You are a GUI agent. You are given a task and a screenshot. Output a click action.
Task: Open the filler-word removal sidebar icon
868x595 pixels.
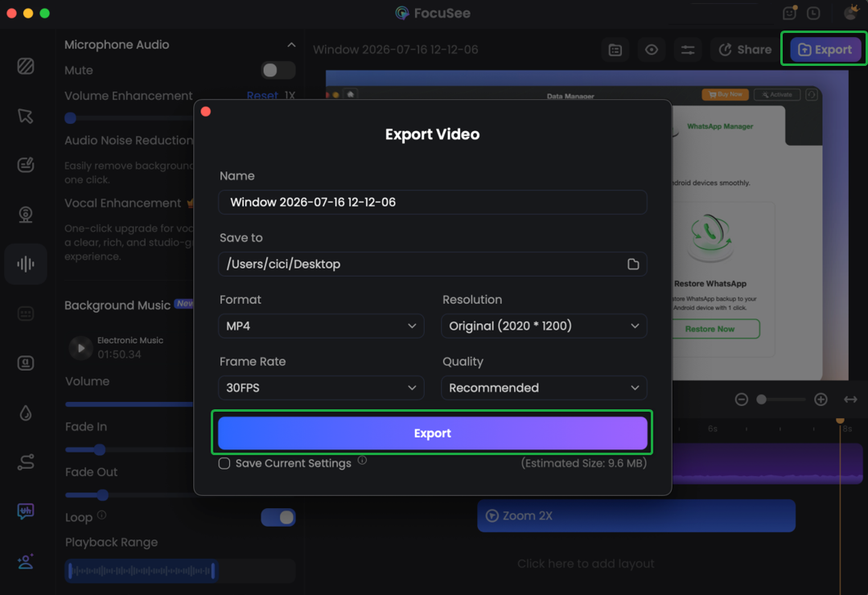[26, 511]
